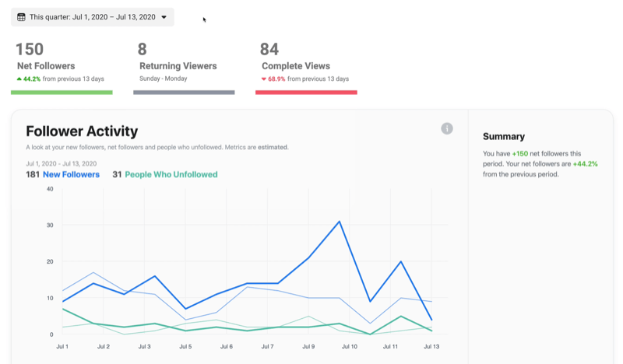Click the Summary heading
Screen dimensions: 623x364
(x=504, y=137)
